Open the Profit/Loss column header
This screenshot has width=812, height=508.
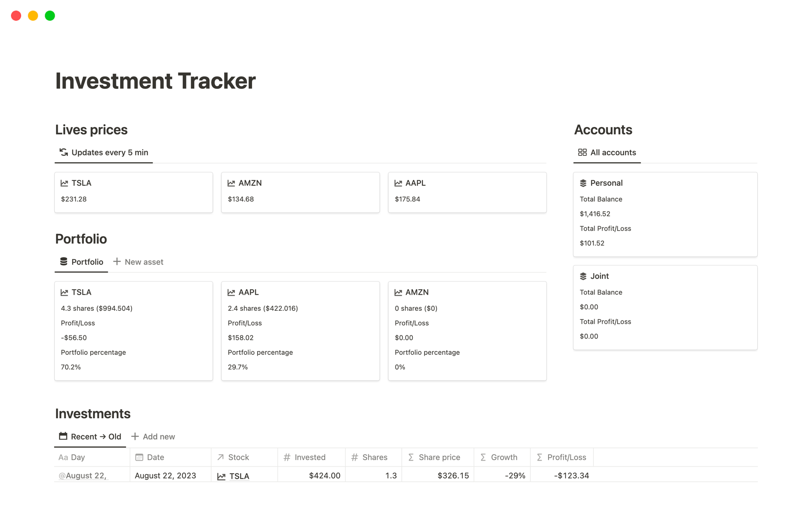pos(567,457)
